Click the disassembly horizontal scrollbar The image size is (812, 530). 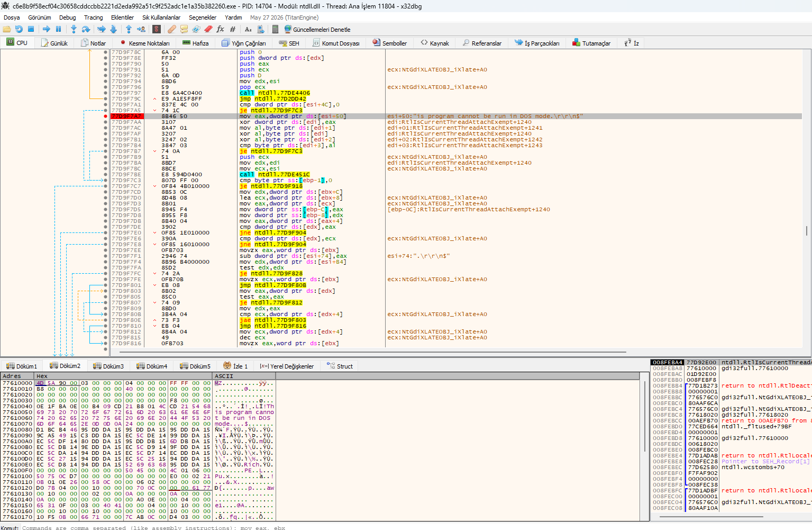[372, 352]
